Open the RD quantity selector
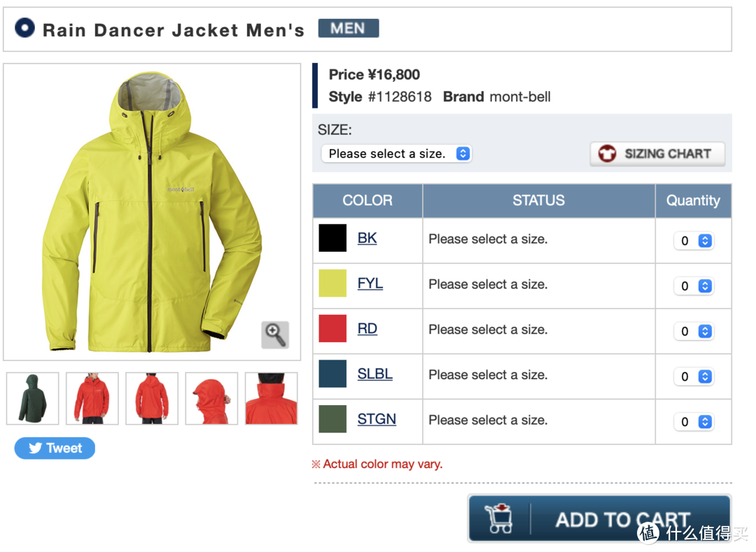756x552 pixels. (x=693, y=332)
